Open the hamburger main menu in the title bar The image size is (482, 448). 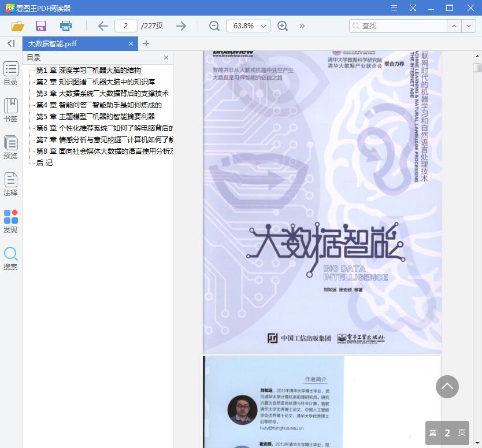pos(394,8)
